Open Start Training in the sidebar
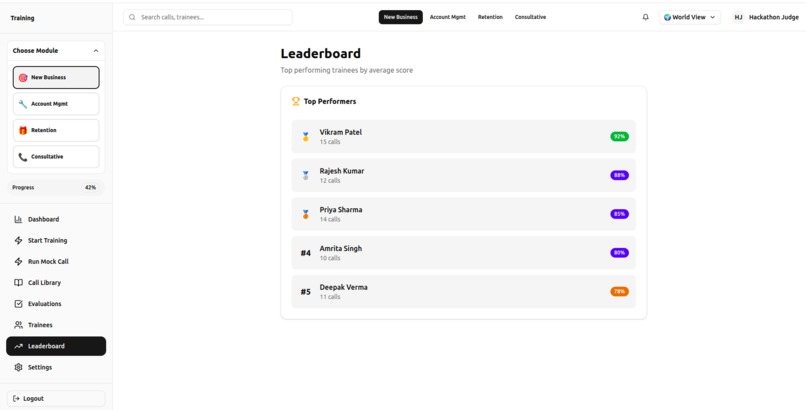 click(56, 240)
